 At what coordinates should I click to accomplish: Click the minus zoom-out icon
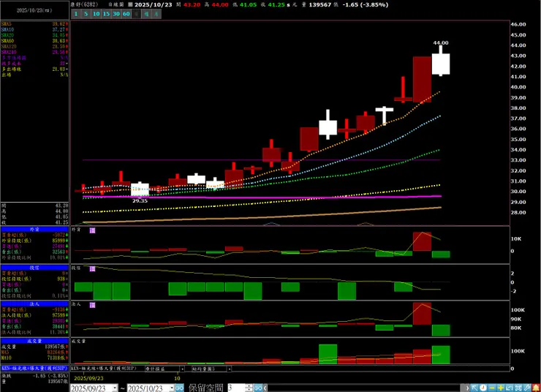click(x=492, y=388)
